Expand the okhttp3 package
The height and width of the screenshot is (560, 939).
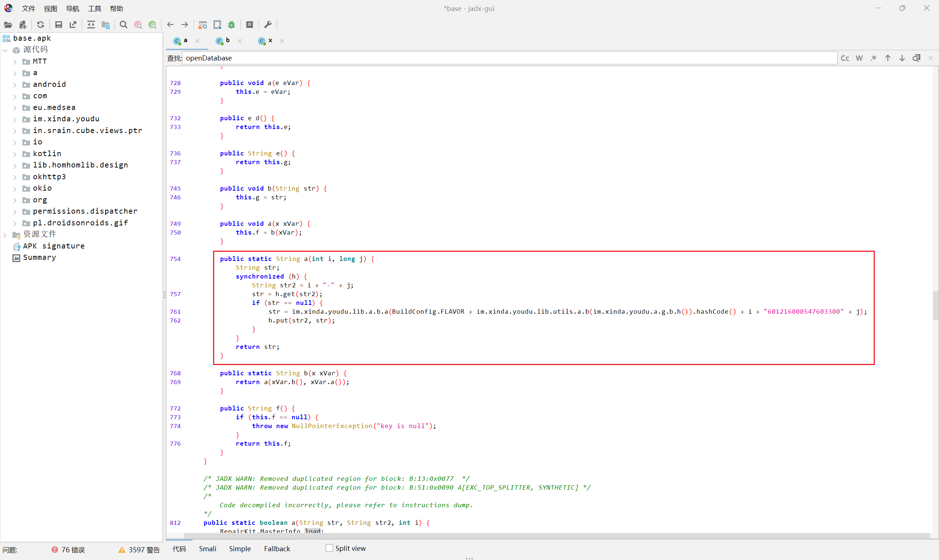(15, 177)
